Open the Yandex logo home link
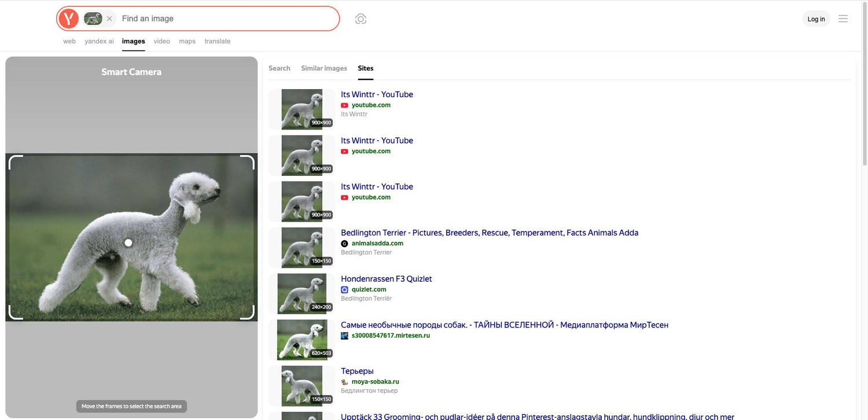 (x=68, y=19)
